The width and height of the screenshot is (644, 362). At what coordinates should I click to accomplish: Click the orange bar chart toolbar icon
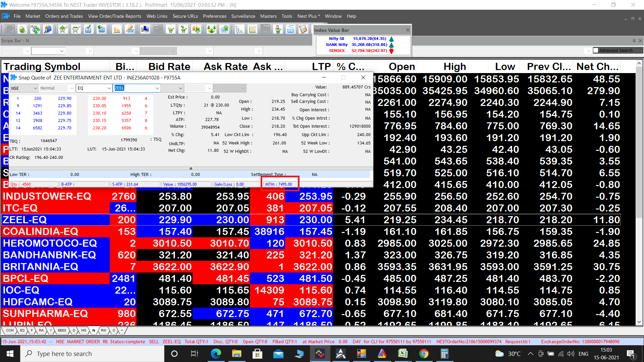pos(117,29)
